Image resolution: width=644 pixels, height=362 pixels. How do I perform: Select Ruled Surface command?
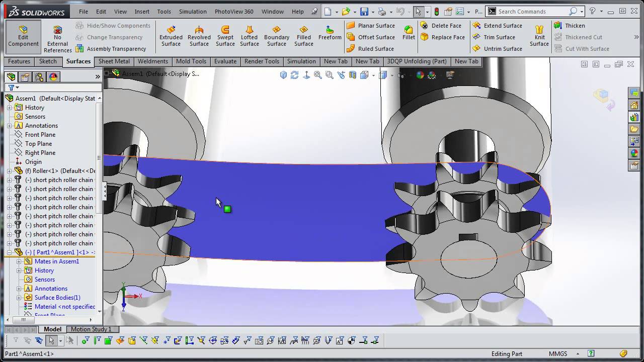tap(370, 49)
